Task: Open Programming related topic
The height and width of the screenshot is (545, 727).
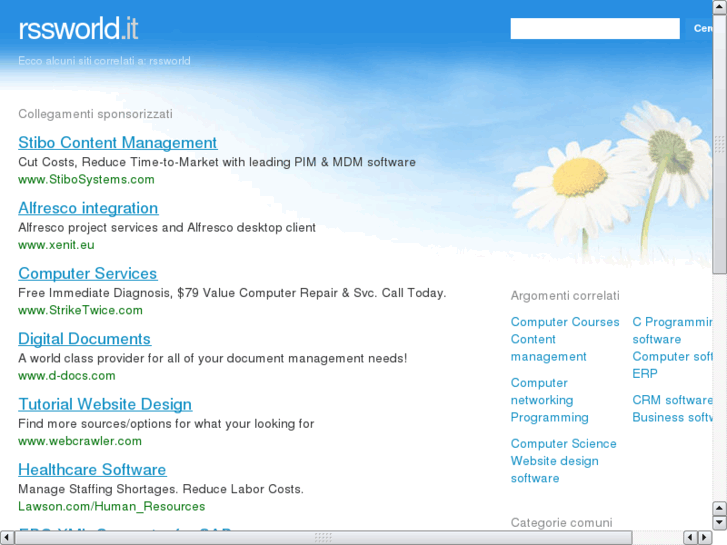Action: (x=549, y=417)
